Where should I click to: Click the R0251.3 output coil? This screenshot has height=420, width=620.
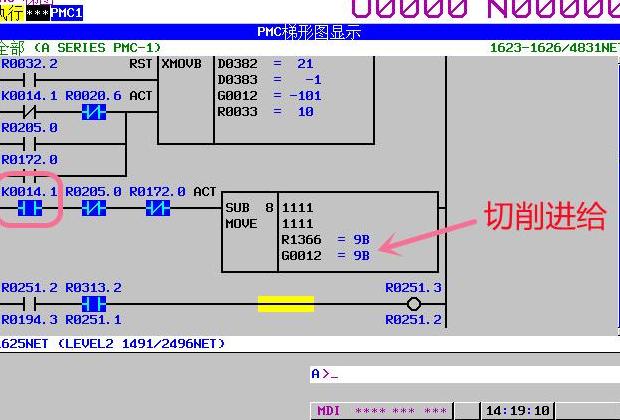click(x=414, y=304)
